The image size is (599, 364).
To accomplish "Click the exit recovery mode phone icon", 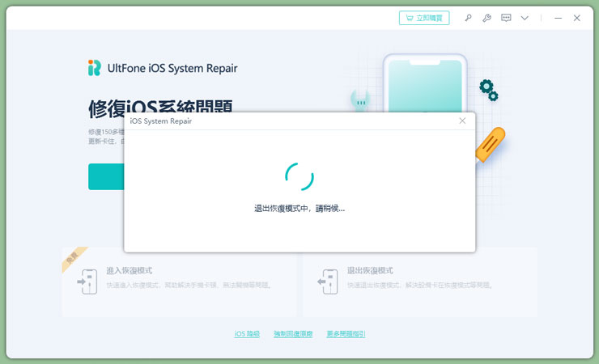I will tap(328, 281).
